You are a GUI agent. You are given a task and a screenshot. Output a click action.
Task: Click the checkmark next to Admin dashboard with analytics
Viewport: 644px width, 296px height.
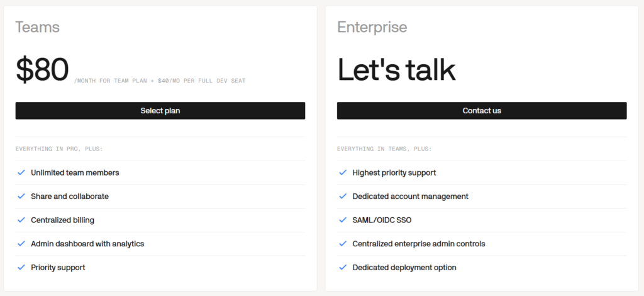point(21,244)
